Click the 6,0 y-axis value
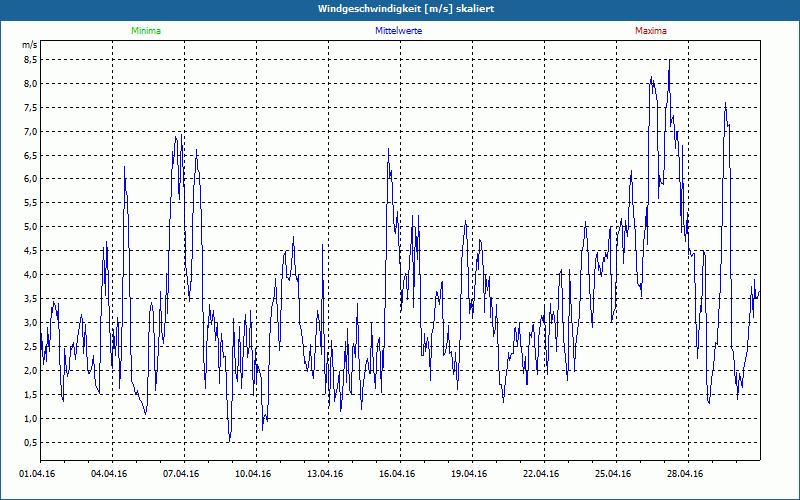Screen dimensions: 800x500 (x=31, y=179)
